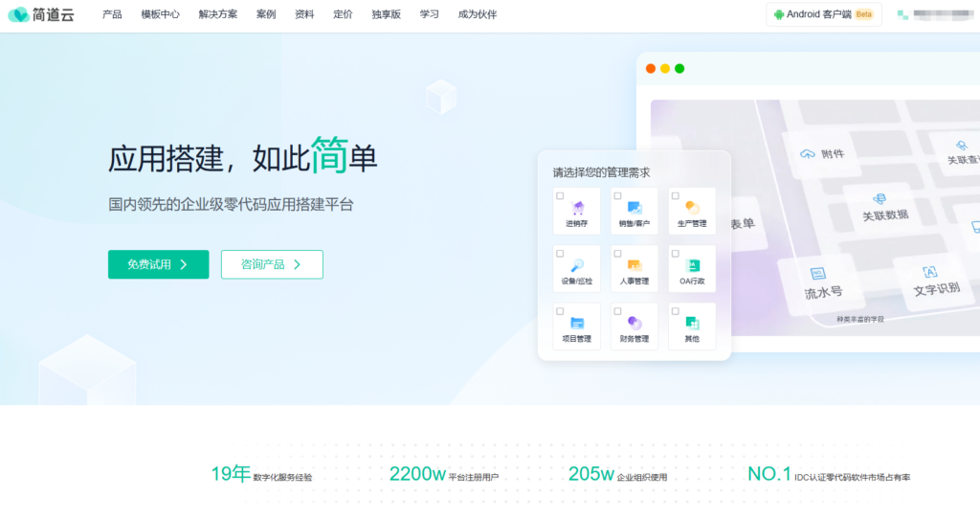Click the 请选择您的管理需求 heading
Screen dimensions: 980x520
click(x=601, y=172)
